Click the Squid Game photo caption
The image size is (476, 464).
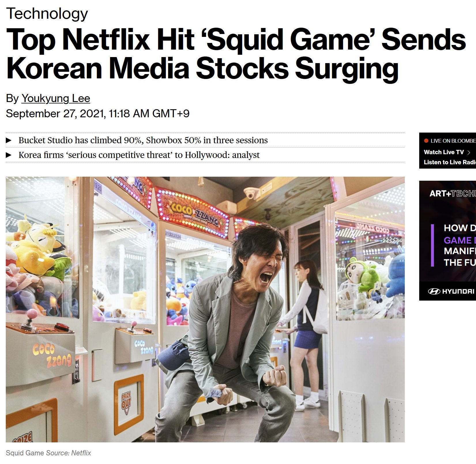click(x=25, y=453)
